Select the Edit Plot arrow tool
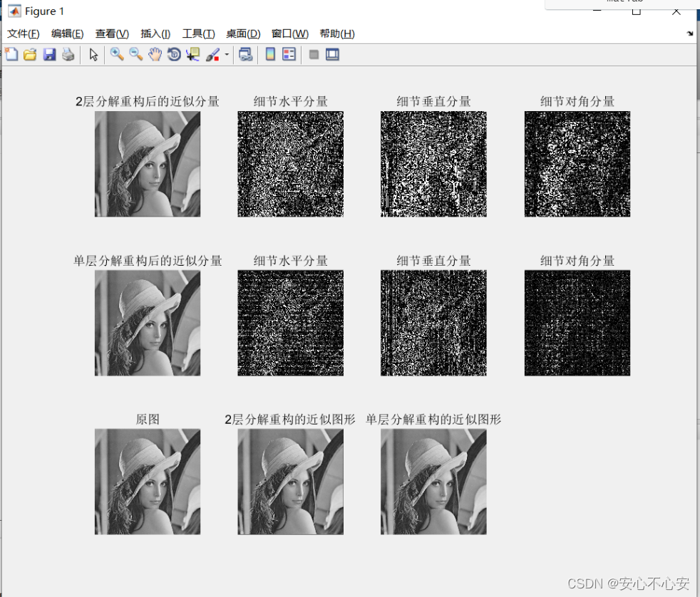The height and width of the screenshot is (597, 700). tap(93, 54)
